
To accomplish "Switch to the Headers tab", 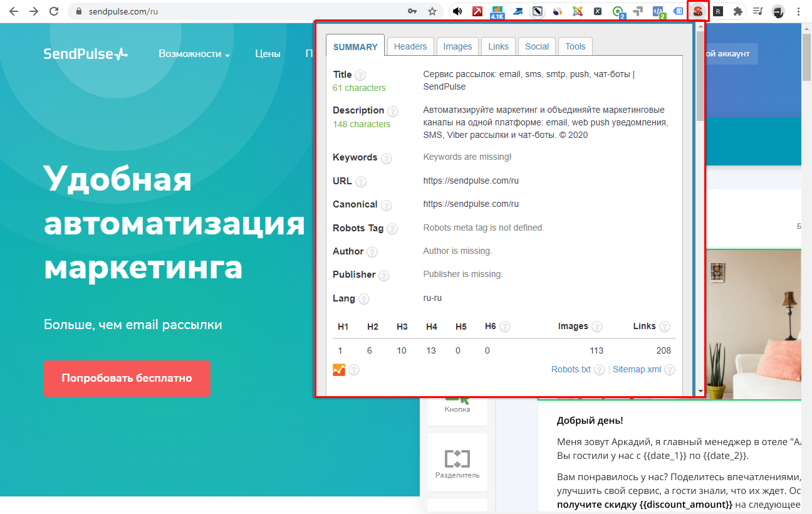I will click(x=410, y=46).
